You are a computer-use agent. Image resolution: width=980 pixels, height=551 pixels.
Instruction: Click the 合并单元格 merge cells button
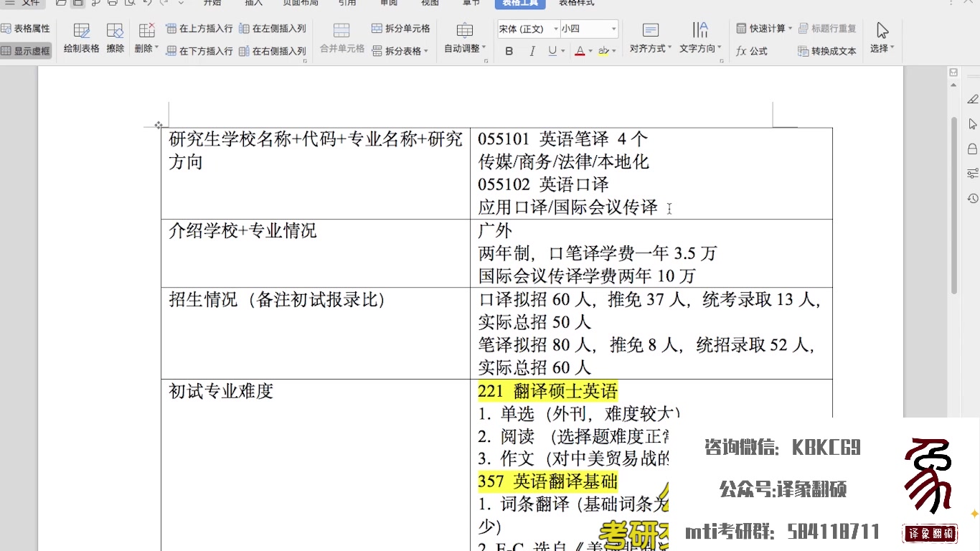click(341, 39)
